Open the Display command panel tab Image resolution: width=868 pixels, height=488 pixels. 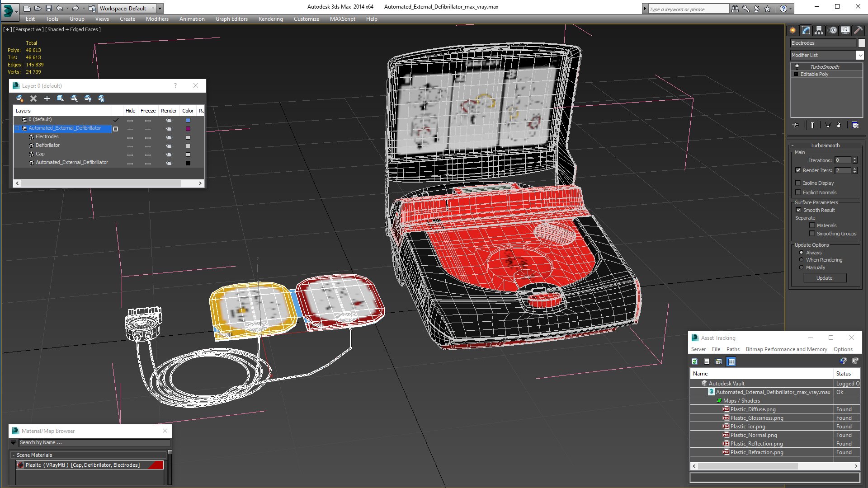[x=845, y=30]
